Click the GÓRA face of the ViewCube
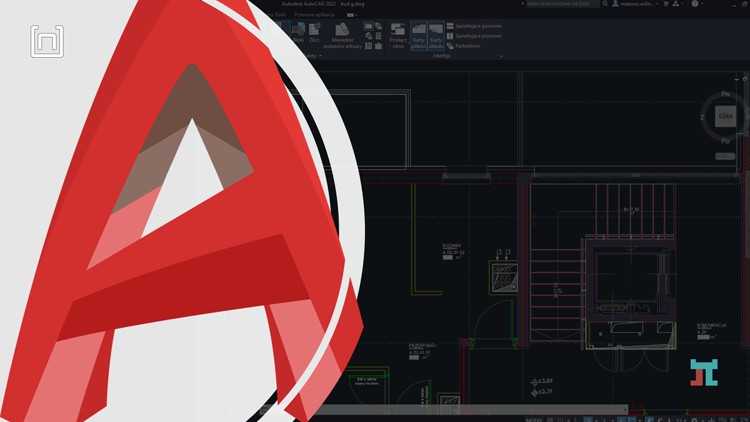The height and width of the screenshot is (422, 750). point(724,115)
